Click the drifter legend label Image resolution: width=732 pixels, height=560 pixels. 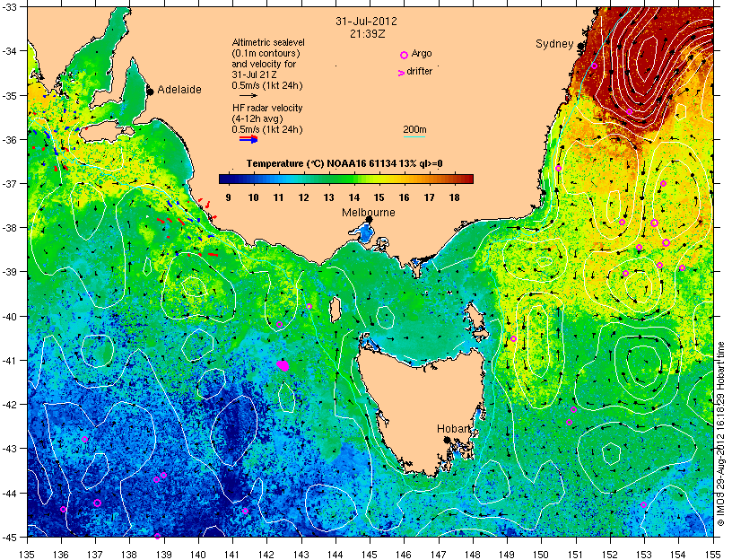pos(419,72)
